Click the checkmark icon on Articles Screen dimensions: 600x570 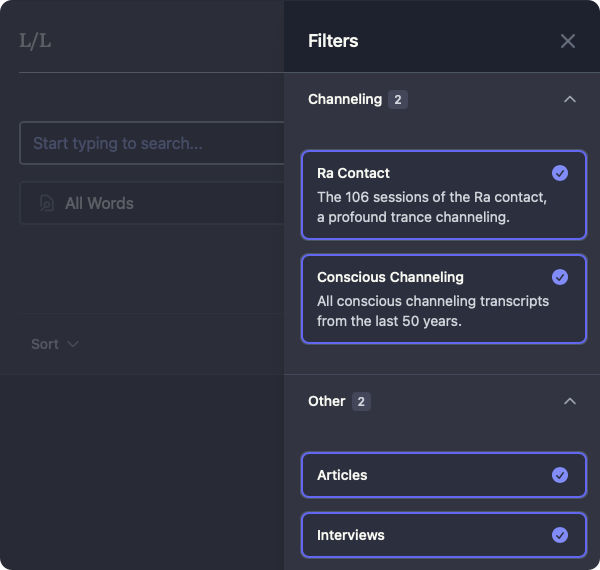pos(560,475)
